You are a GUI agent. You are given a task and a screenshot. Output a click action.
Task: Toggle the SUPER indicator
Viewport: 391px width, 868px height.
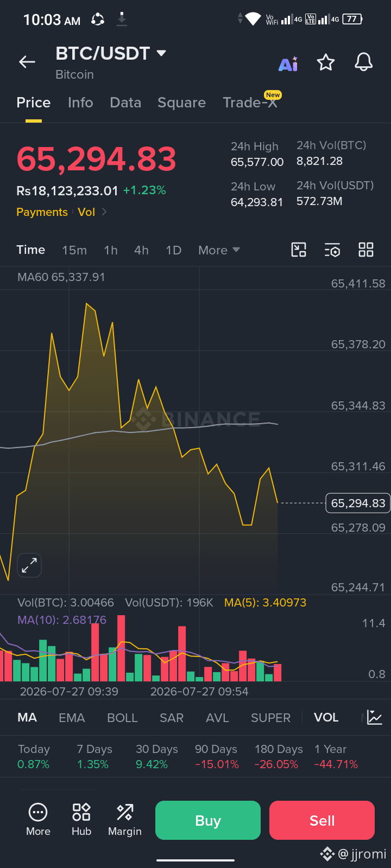click(270, 718)
